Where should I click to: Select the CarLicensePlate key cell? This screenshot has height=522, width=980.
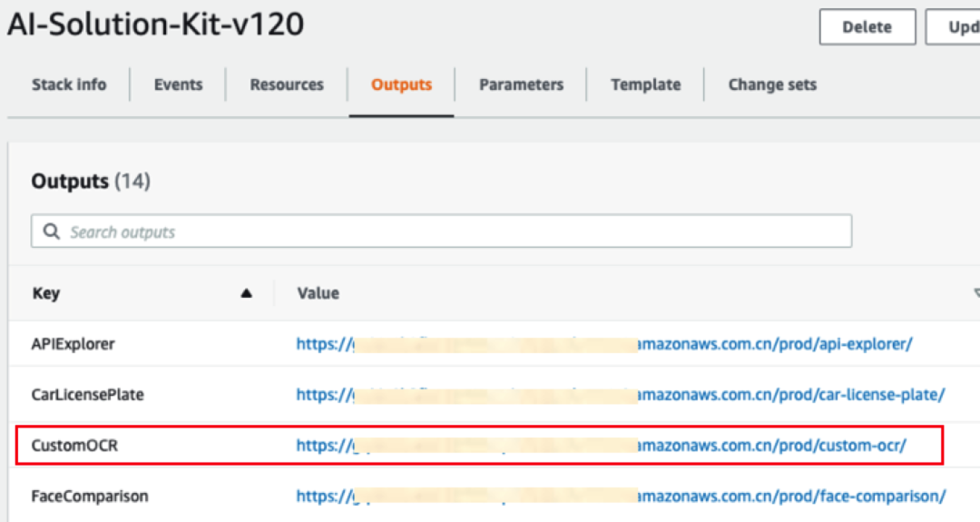click(87, 395)
